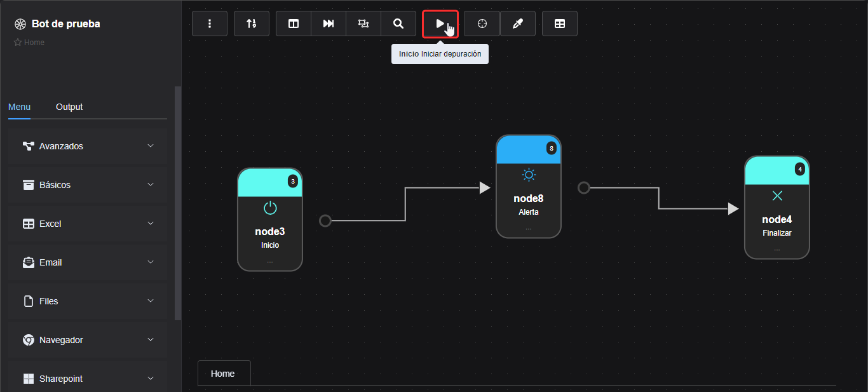Open the three-dot options menu button
Image resolution: width=868 pixels, height=392 pixels.
coord(210,24)
